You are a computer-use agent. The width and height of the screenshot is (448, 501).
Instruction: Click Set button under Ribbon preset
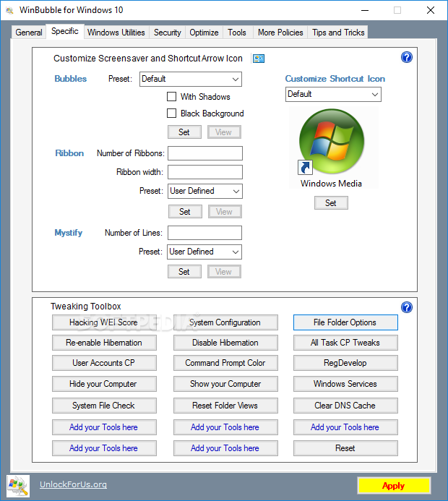[x=185, y=212]
